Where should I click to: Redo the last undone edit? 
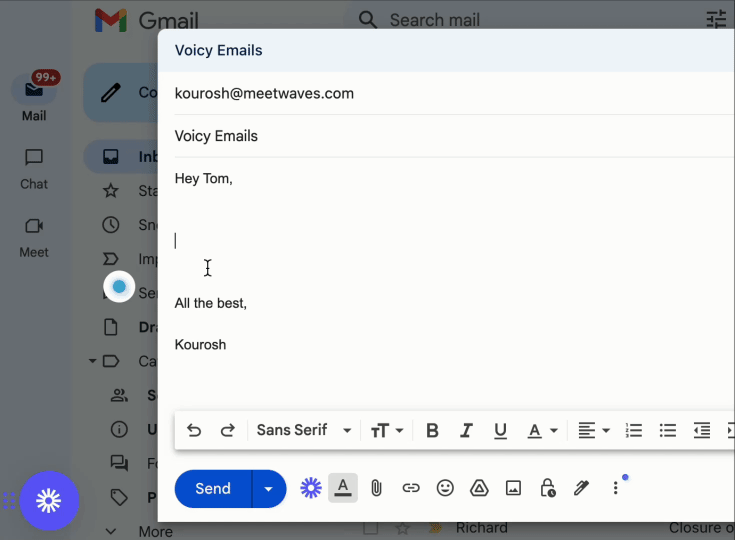click(228, 430)
